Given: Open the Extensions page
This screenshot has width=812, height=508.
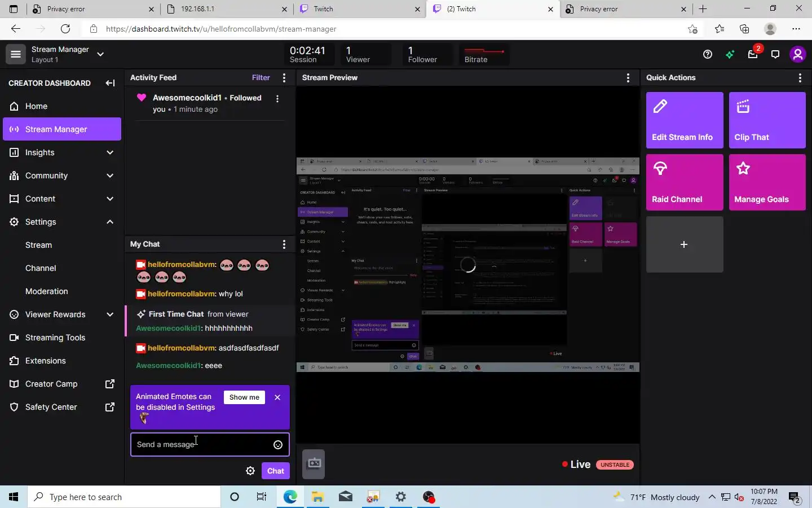Looking at the screenshot, I should (x=62, y=361).
